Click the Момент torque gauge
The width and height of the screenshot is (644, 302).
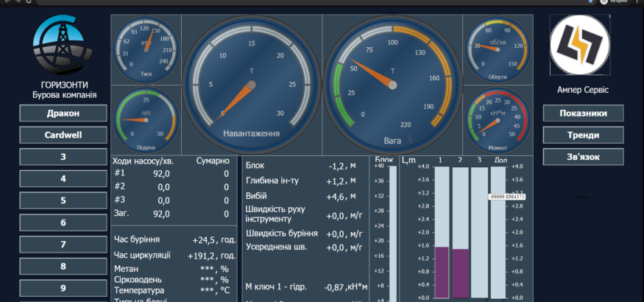point(498,120)
